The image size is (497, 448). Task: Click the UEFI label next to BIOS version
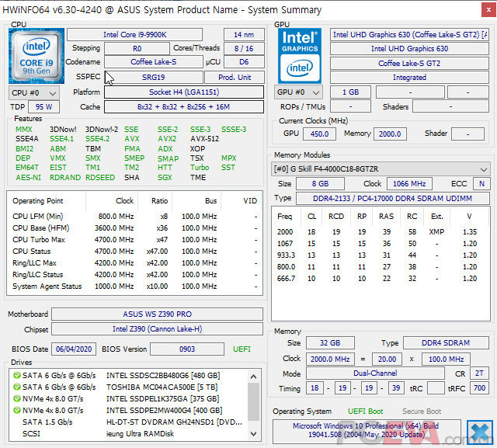243,349
